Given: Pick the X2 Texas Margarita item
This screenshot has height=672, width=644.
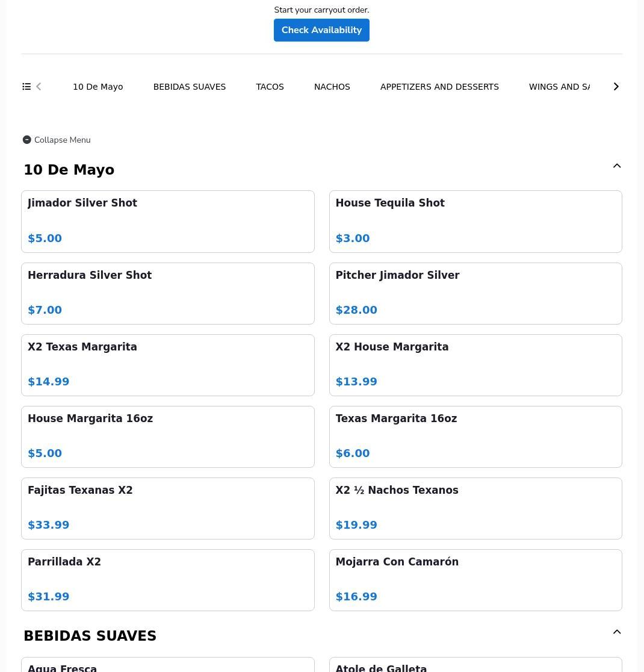Looking at the screenshot, I should tap(167, 365).
